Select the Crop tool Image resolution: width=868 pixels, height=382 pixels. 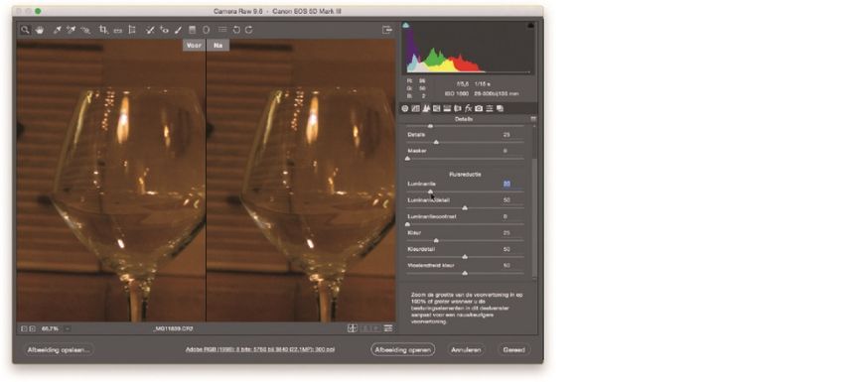103,30
